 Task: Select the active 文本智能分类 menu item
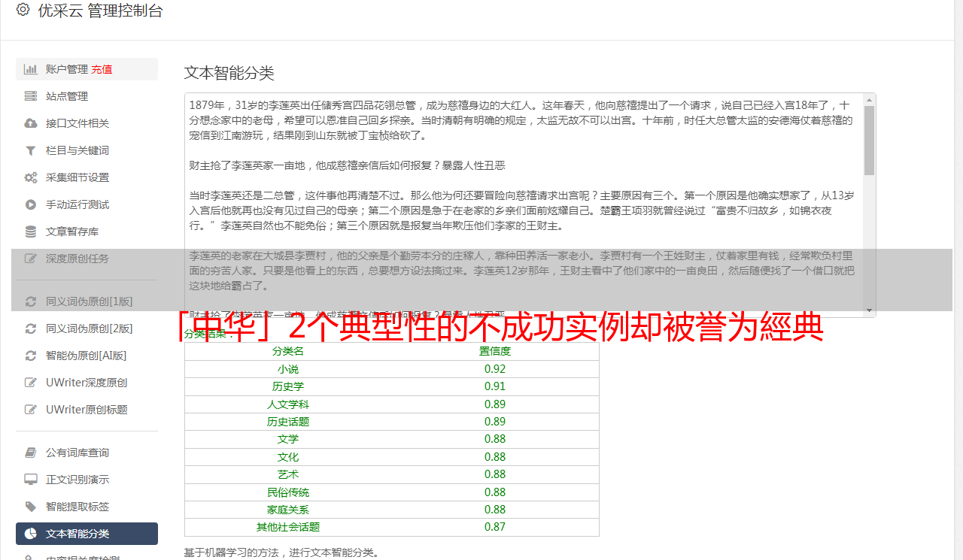point(87,534)
